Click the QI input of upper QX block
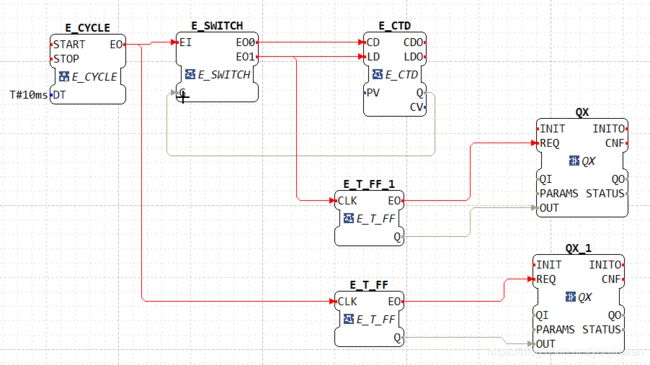 (x=546, y=179)
